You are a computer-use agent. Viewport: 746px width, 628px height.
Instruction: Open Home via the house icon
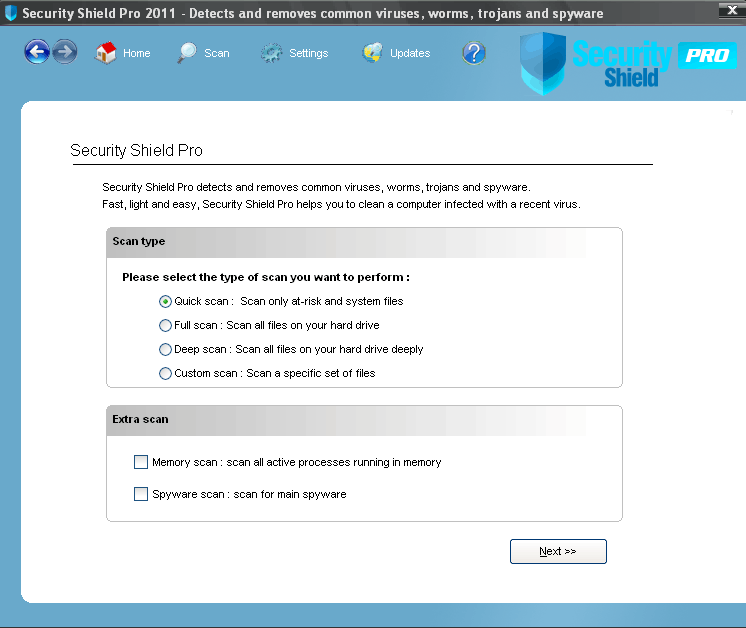point(106,53)
